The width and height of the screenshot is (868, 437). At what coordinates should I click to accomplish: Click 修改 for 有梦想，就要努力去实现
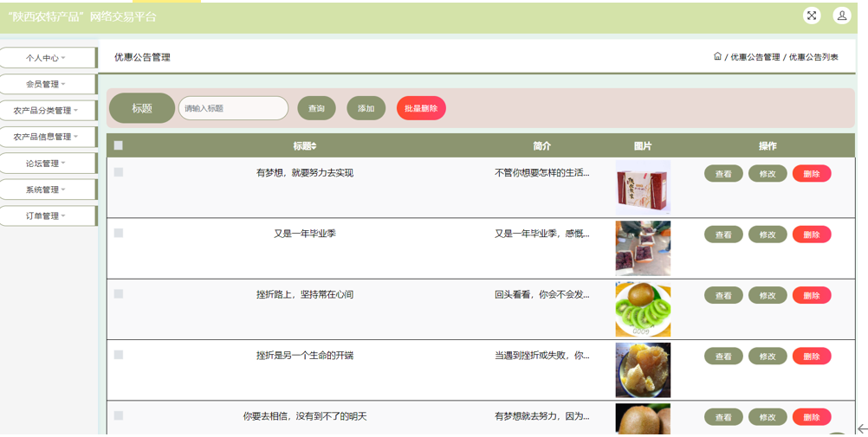(768, 174)
